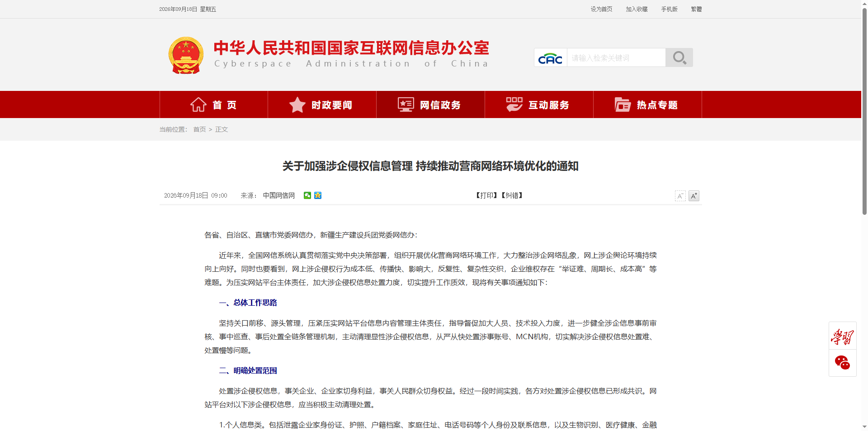Viewport: 868px width, 431px height.
Task: Share the article via WeChat icon
Action: coord(307,195)
